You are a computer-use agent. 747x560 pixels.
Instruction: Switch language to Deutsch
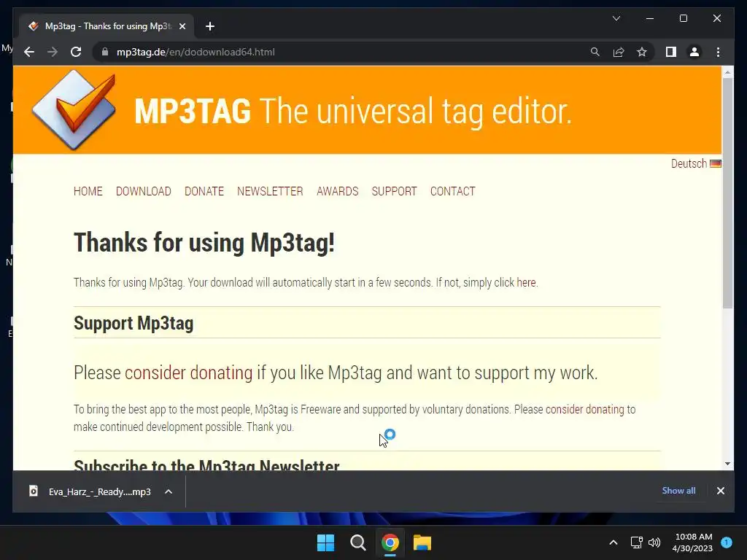689,164
